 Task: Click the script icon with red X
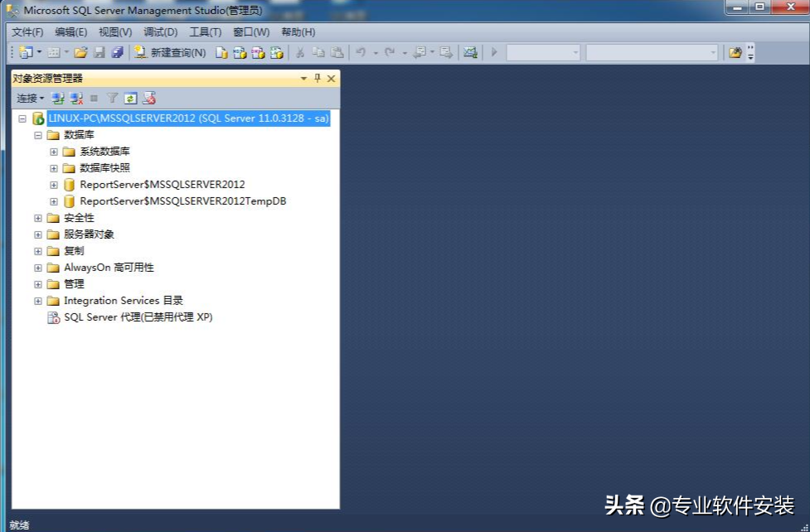coord(149,98)
